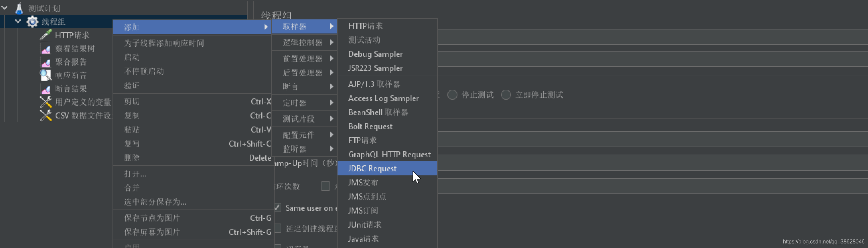The height and width of the screenshot is (248, 868).
Task: Click 选中部分保存为... menu entry
Action: click(x=193, y=202)
